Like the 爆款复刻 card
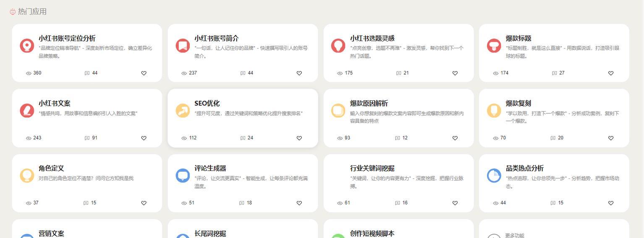 611,138
